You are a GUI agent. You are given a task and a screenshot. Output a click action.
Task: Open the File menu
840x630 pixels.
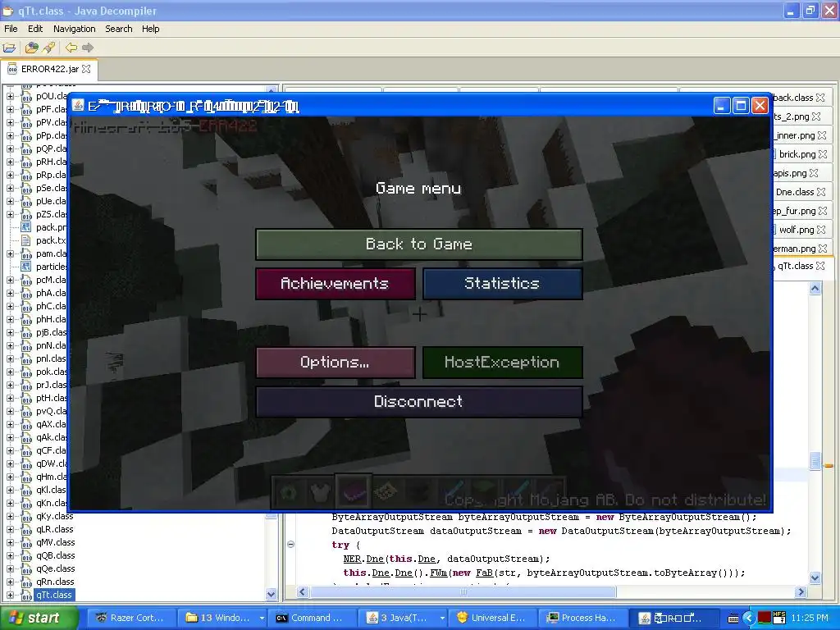11,29
